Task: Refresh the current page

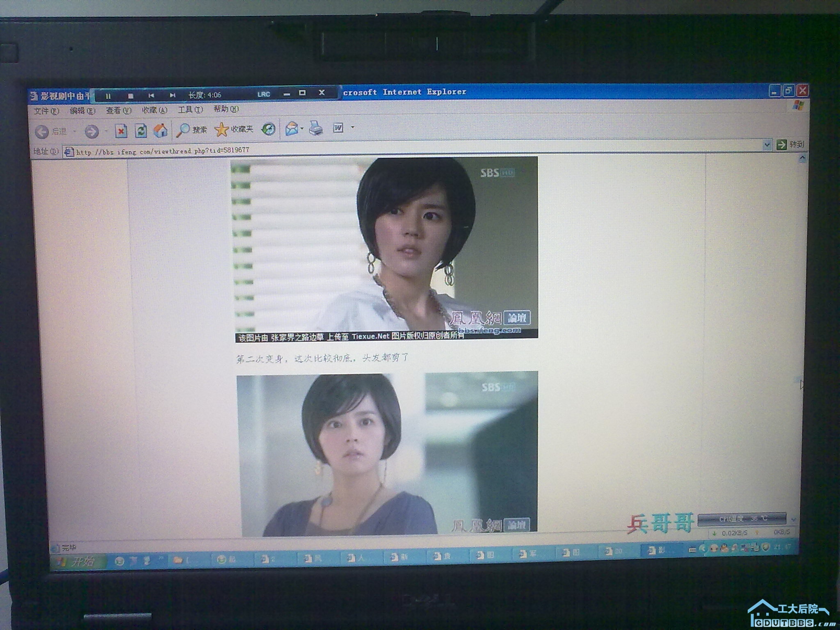Action: point(141,130)
